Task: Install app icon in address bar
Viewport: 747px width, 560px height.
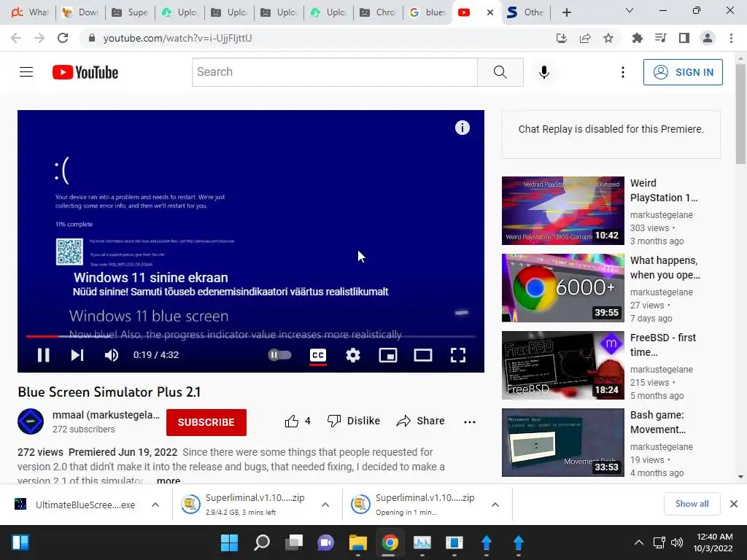Action: pyautogui.click(x=562, y=38)
